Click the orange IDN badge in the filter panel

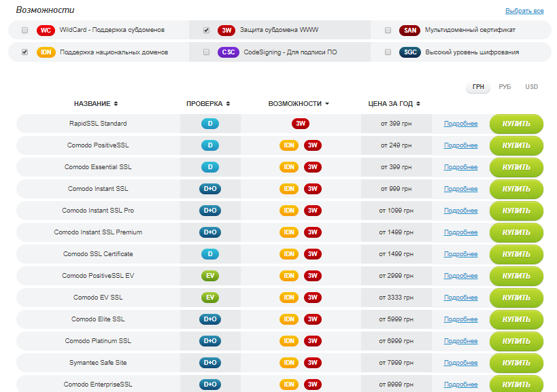coord(46,52)
